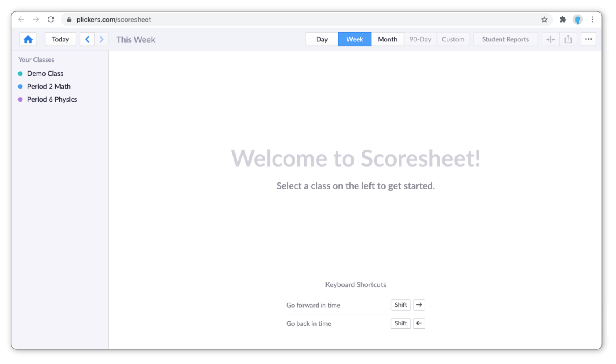Click left arrow key shortcut
The width and height of the screenshot is (616, 364).
click(419, 323)
